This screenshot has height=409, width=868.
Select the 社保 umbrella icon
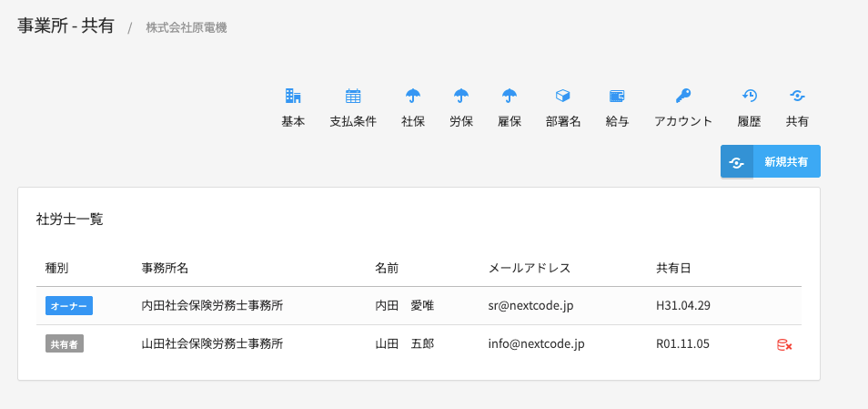[412, 96]
